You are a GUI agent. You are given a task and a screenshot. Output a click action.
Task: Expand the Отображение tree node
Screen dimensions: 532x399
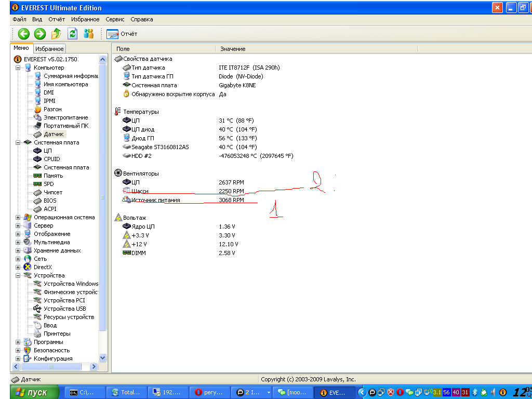point(18,234)
